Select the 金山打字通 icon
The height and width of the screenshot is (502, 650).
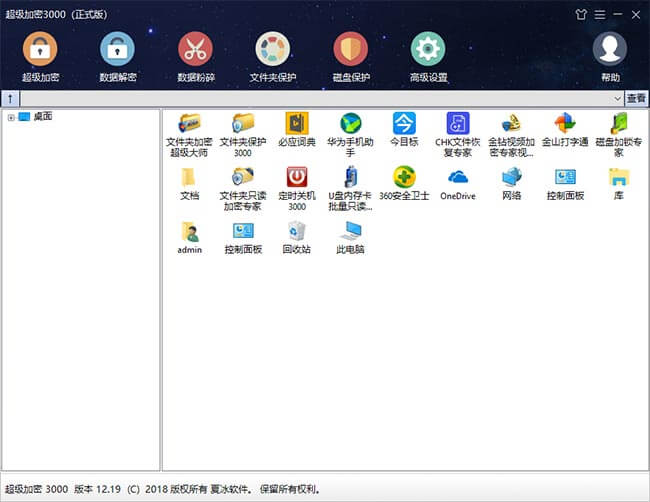tap(565, 130)
